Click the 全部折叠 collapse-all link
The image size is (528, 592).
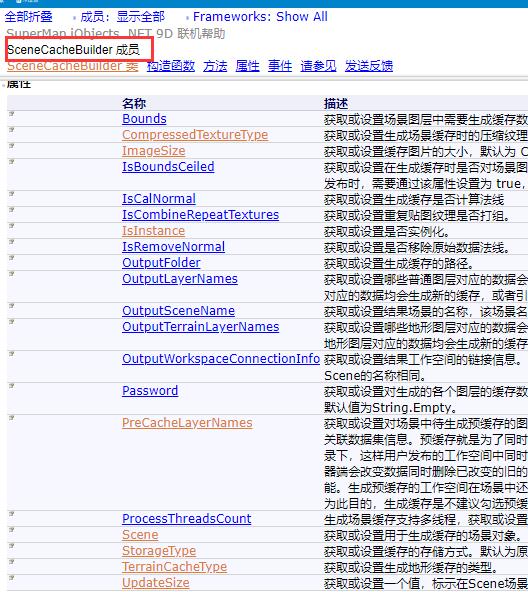click(x=28, y=17)
